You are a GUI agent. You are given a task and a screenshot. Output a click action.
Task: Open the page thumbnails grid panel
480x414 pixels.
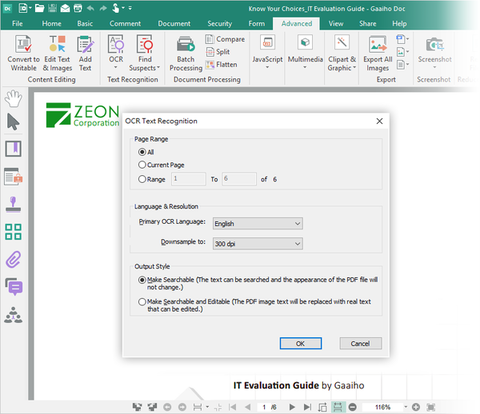(13, 232)
